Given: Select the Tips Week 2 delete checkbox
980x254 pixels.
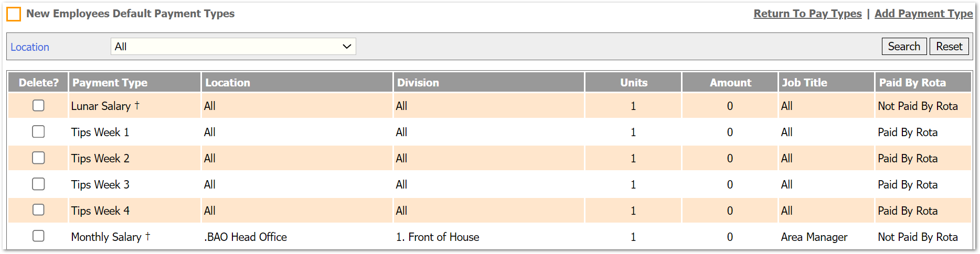Looking at the screenshot, I should coord(38,158).
